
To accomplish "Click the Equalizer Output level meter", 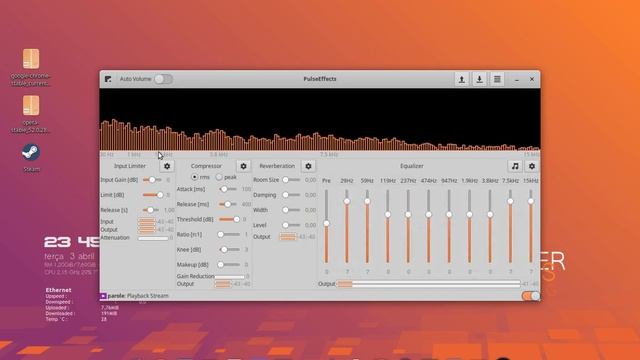I will (x=429, y=284).
